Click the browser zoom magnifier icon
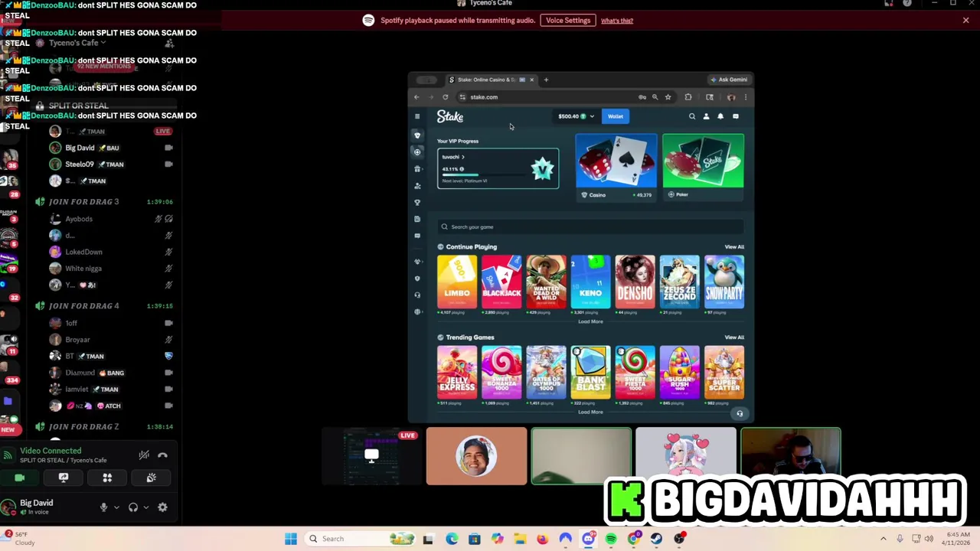The image size is (980, 551). point(655,97)
